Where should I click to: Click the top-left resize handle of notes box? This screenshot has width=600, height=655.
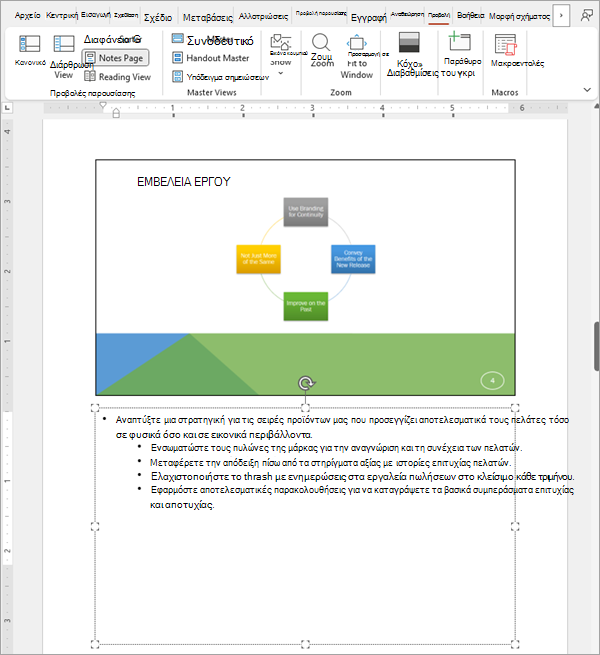coord(95,408)
